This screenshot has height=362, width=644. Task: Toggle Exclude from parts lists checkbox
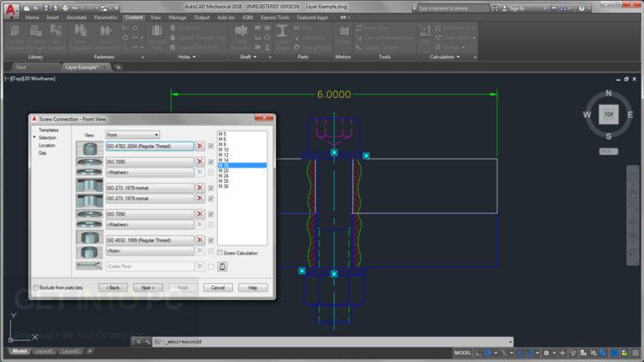click(x=36, y=287)
